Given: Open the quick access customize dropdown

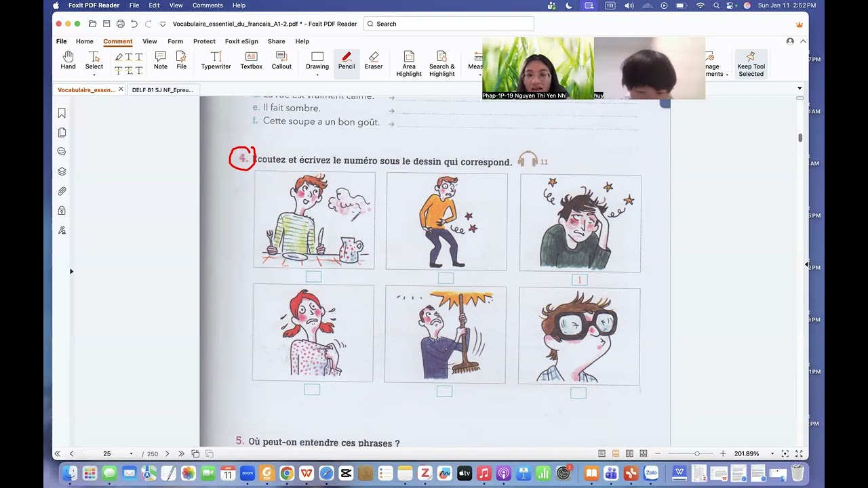Looking at the screenshot, I should pyautogui.click(x=163, y=24).
